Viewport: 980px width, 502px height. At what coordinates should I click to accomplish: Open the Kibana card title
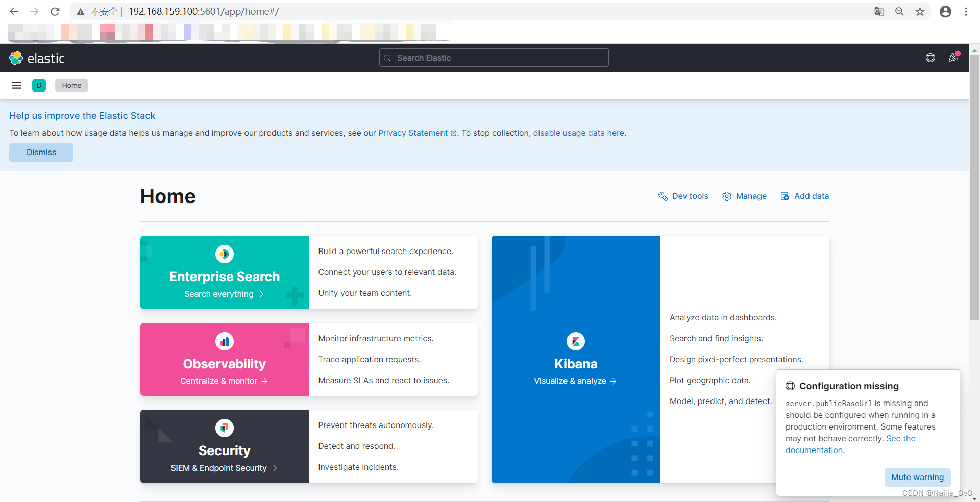pos(576,364)
